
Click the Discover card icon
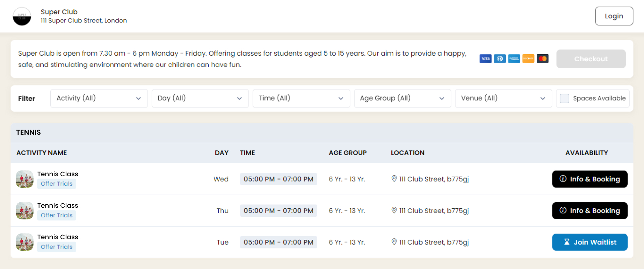click(x=528, y=59)
